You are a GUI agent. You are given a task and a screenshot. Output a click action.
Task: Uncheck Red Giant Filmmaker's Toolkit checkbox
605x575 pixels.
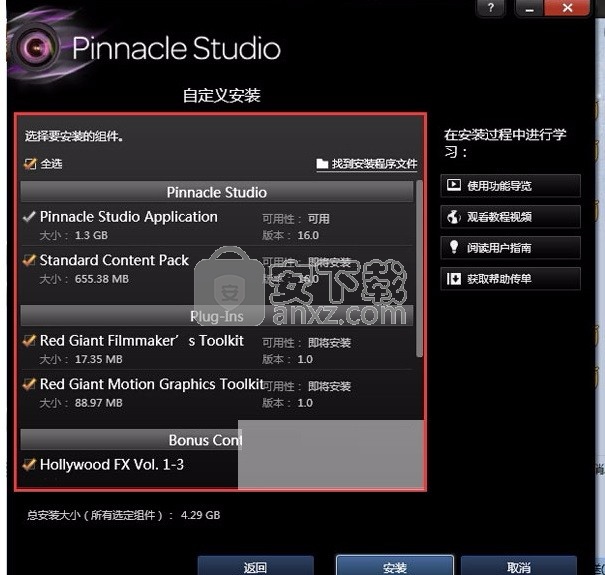[x=29, y=341]
